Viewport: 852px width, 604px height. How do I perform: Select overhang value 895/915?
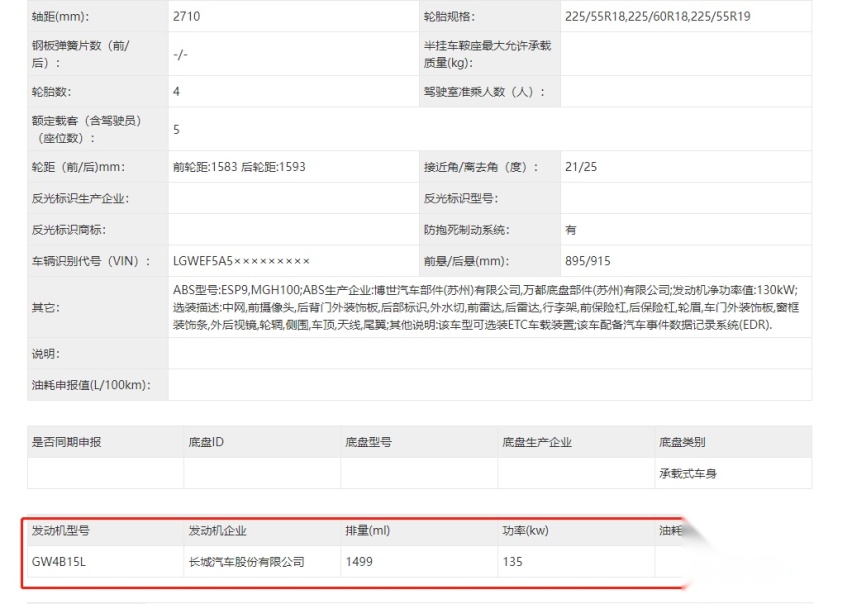[x=587, y=261]
